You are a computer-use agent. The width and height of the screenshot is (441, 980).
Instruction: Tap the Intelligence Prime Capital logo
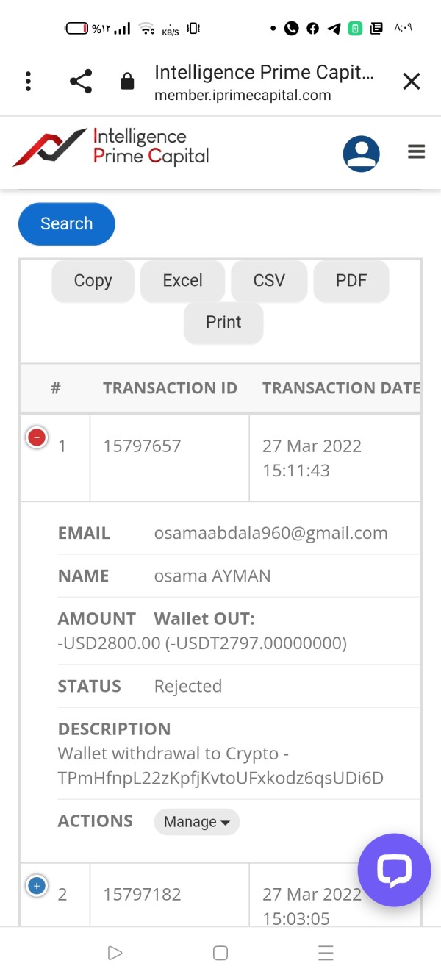click(112, 146)
